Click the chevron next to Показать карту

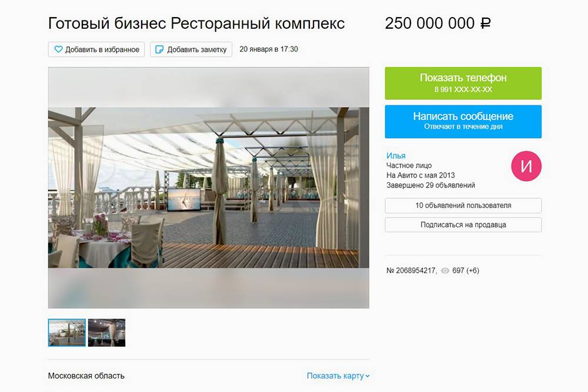click(x=367, y=376)
